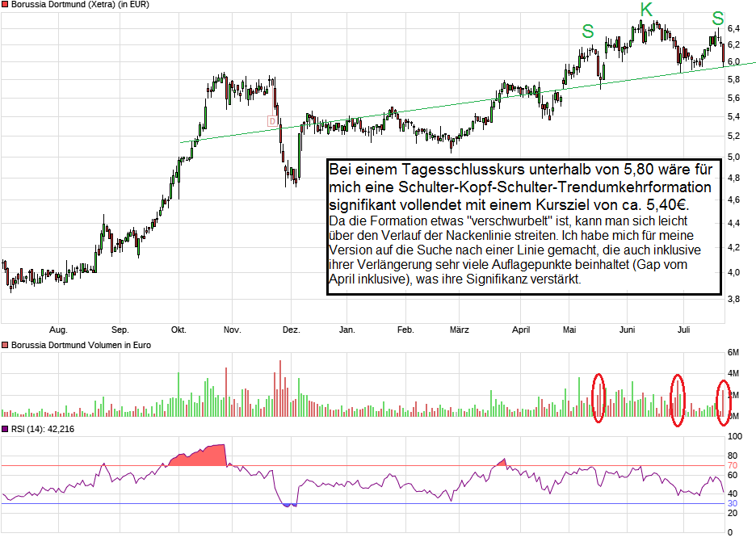
Task: Click the red Volumen legend square
Action: tap(6, 346)
